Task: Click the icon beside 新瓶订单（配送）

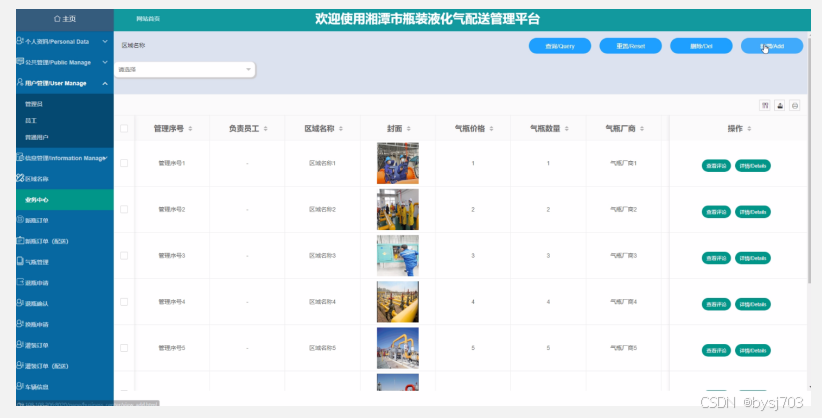Action: 20,241
